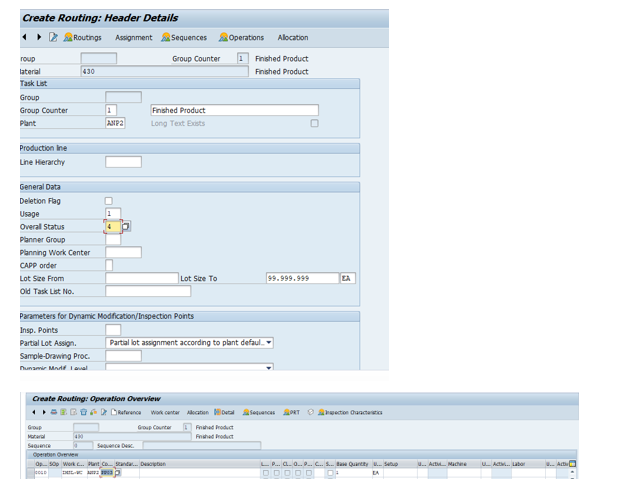Click previous arrow in Operation Overview toolbar
Screen dimensions: 631x479
tap(34, 412)
